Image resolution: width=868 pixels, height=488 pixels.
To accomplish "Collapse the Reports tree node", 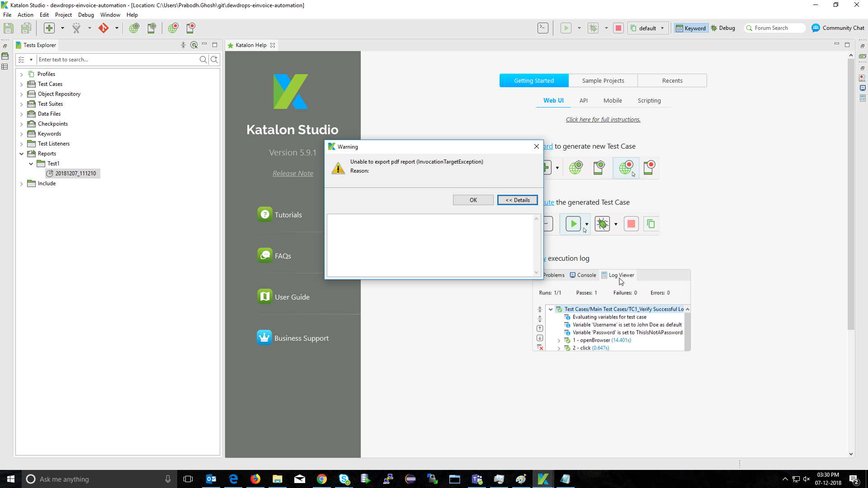I will point(21,153).
